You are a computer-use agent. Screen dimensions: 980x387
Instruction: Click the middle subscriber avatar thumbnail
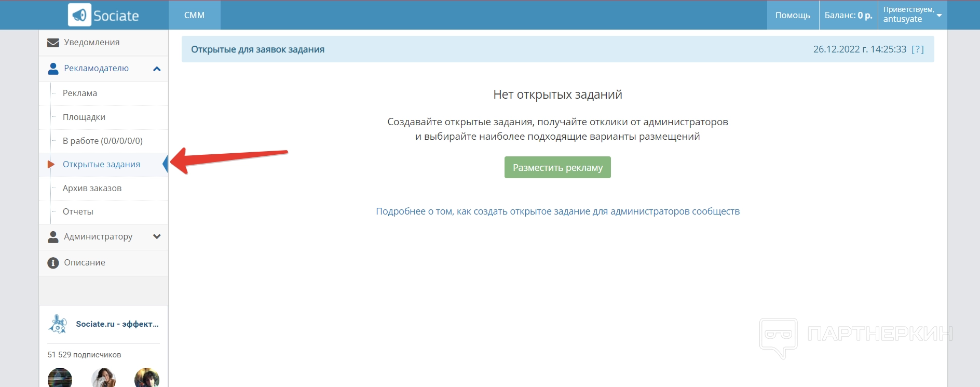point(103,378)
